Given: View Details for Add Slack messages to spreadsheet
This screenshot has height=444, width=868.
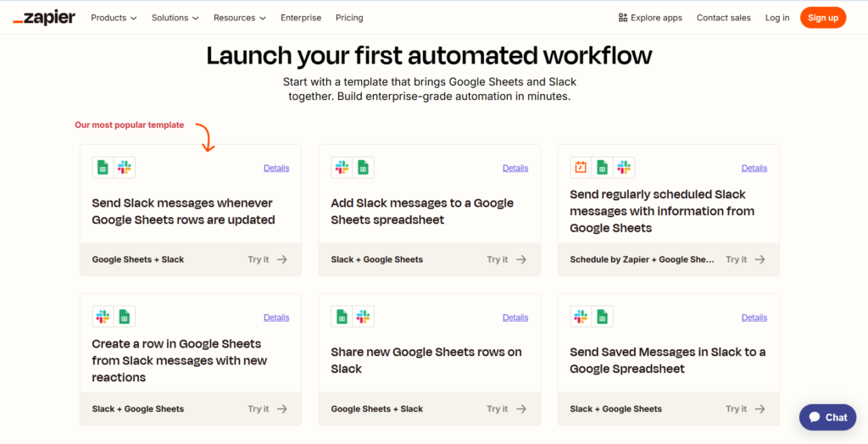Looking at the screenshot, I should (515, 168).
